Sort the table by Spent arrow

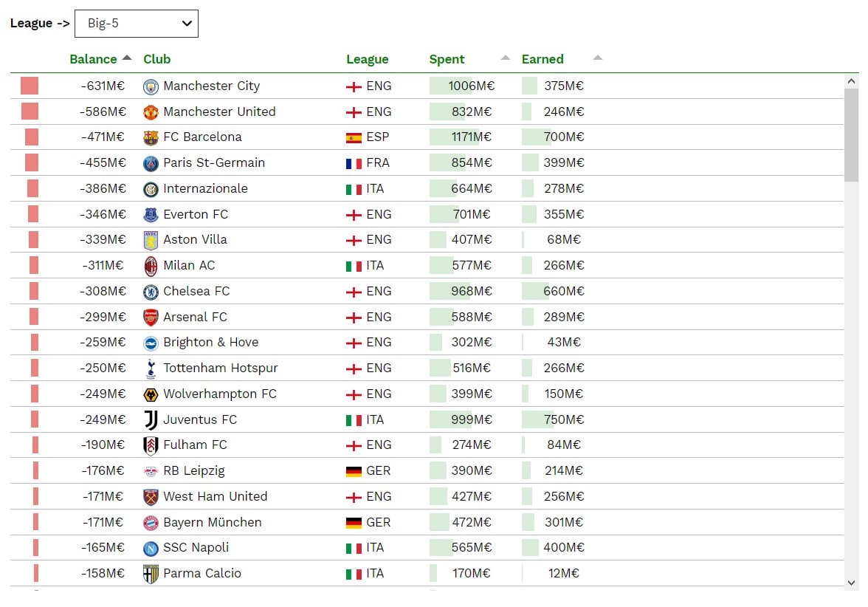tap(506, 58)
